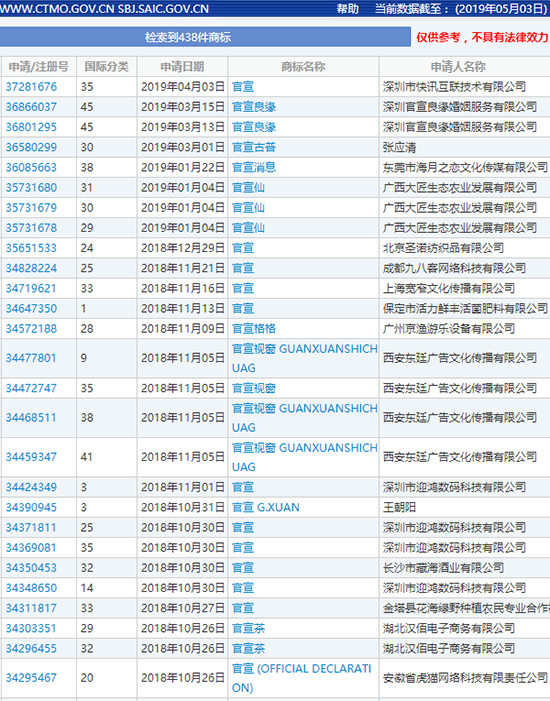The image size is (550, 701).
Task: Open registration number 37281676
Action: (x=31, y=87)
